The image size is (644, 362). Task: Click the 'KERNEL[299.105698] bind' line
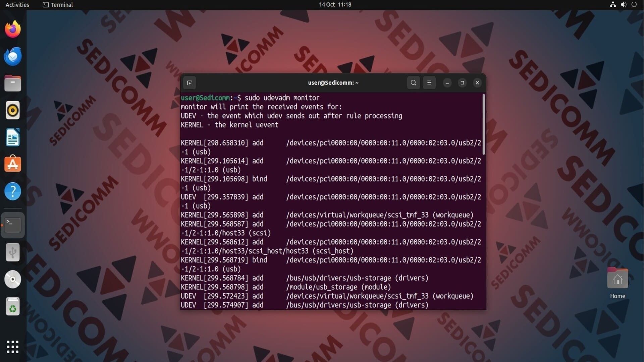(x=331, y=183)
